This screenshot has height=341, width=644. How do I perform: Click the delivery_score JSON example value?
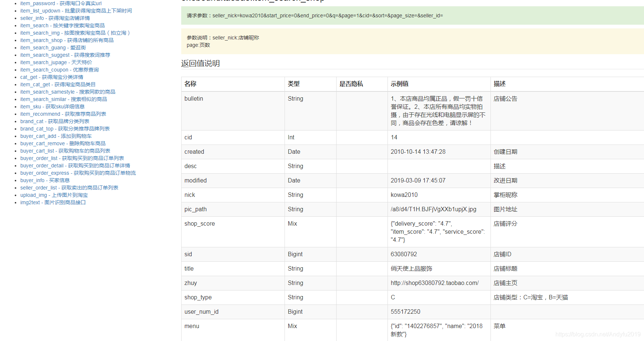(438, 232)
